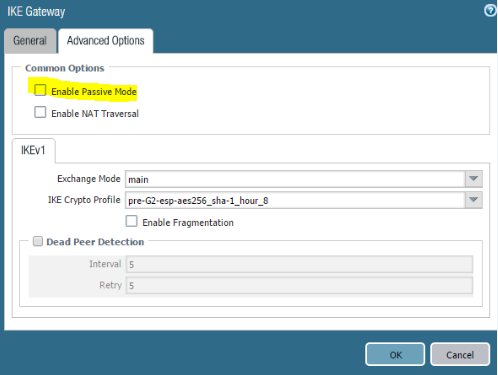The image size is (498, 375).
Task: Click the Exchange Mode field showing main
Action: [x=295, y=179]
